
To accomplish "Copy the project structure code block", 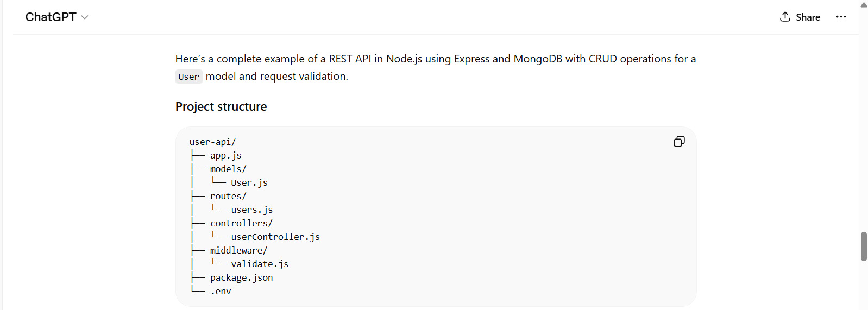I will pos(679,142).
